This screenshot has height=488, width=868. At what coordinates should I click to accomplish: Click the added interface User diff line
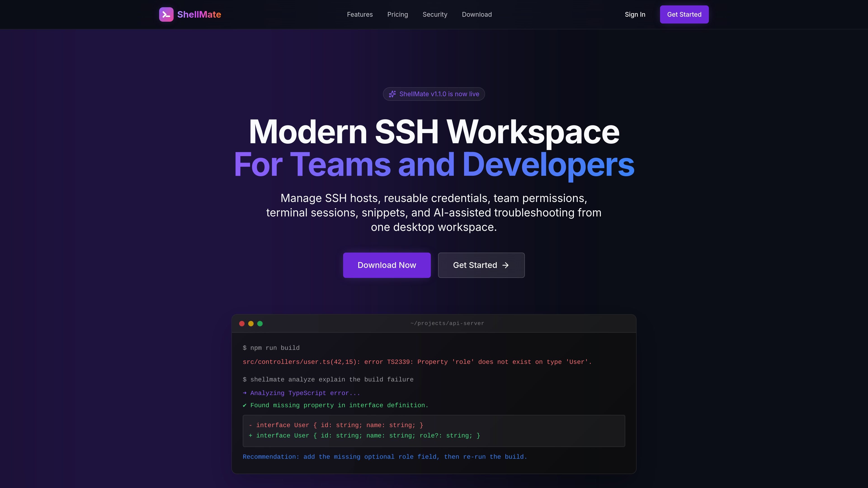[364, 436]
